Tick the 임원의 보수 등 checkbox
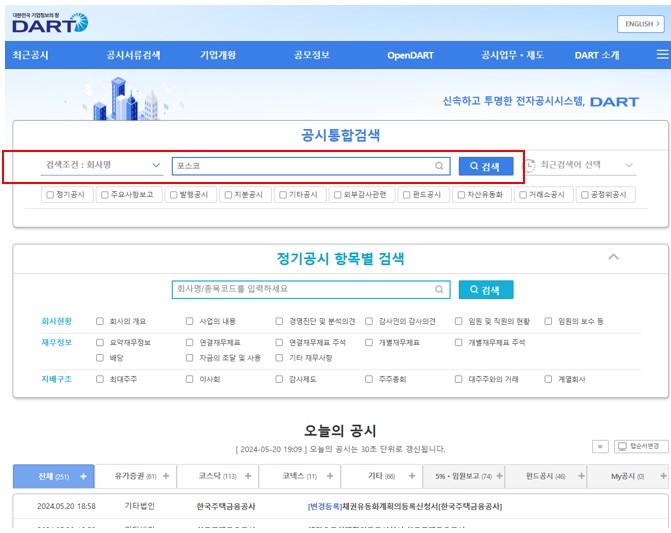The height and width of the screenshot is (533, 671). point(548,321)
